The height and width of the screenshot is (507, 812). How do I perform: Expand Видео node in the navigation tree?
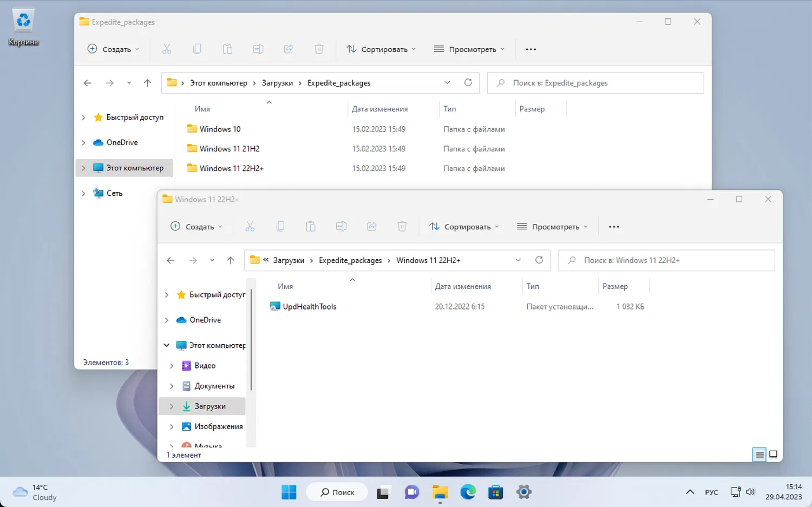[172, 366]
